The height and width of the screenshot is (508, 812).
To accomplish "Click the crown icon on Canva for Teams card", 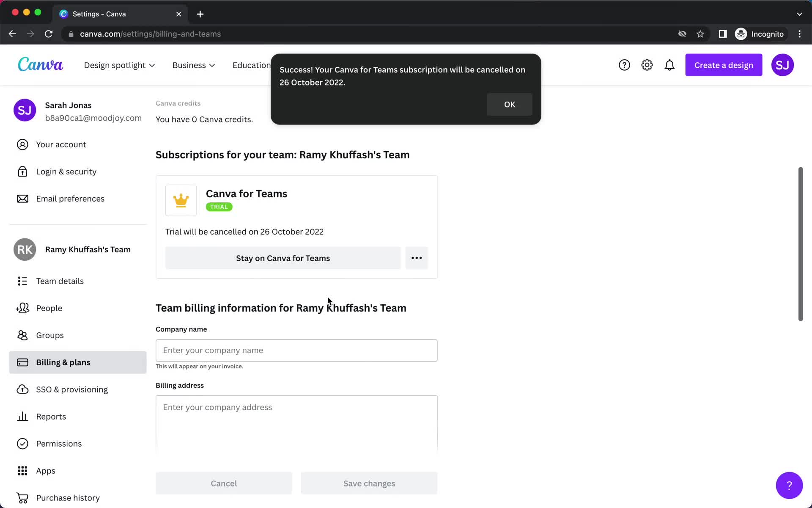I will point(181,200).
